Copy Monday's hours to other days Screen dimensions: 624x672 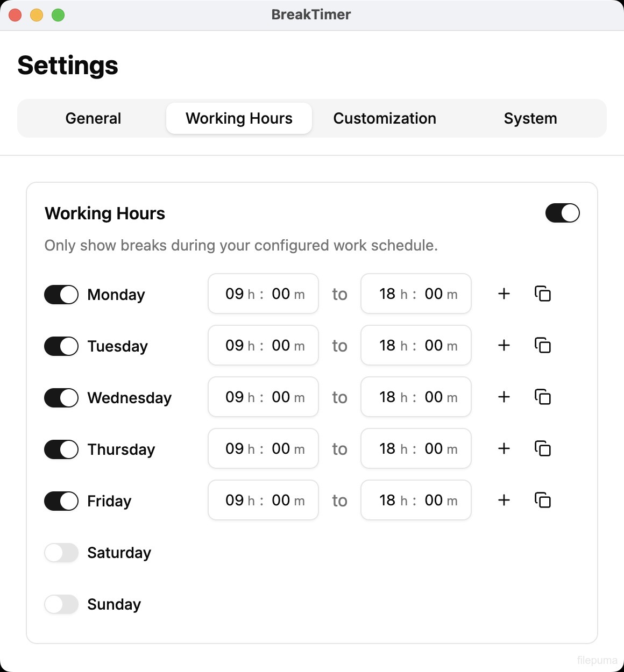tap(543, 294)
